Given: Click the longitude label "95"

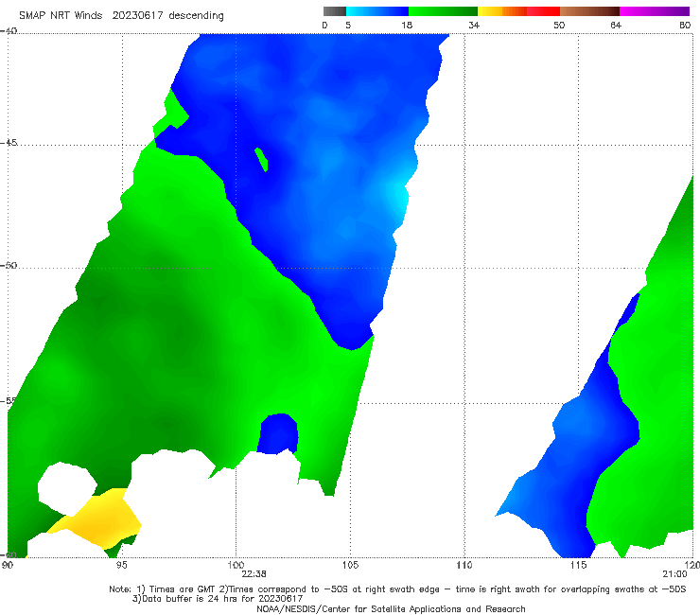Looking at the screenshot, I should click(121, 566).
